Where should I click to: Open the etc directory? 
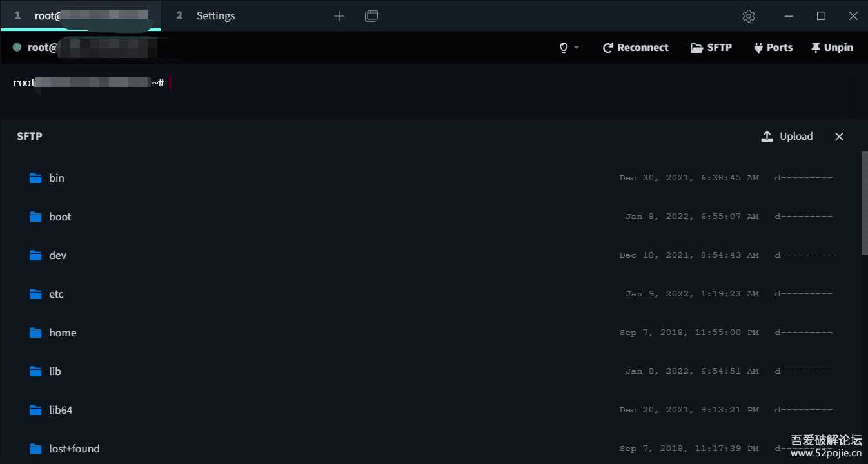56,294
